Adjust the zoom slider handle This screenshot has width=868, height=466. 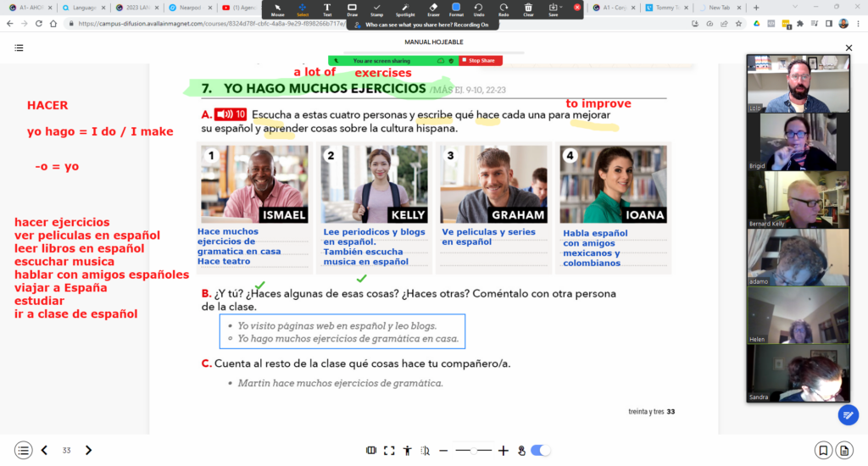(474, 451)
